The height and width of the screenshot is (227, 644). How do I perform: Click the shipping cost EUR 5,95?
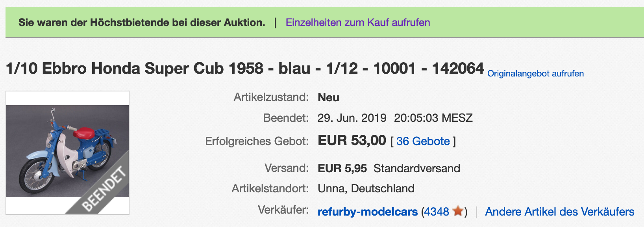point(342,168)
